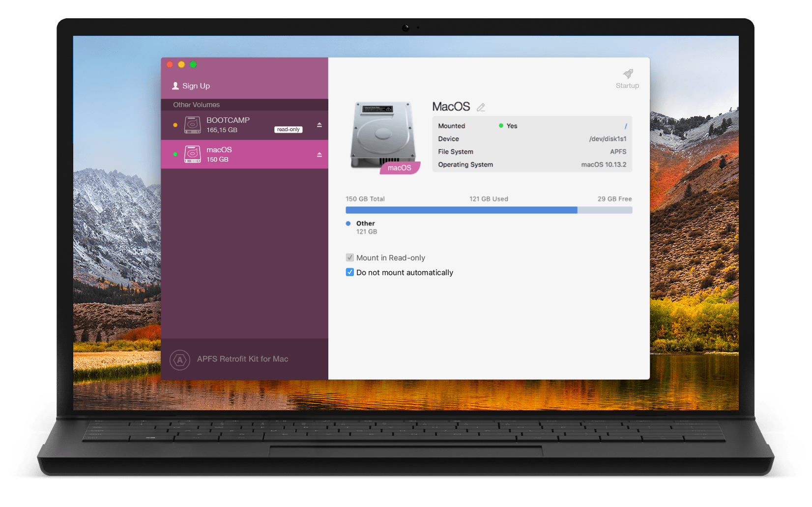
Task: Open the mount point slash link
Action: (x=625, y=126)
